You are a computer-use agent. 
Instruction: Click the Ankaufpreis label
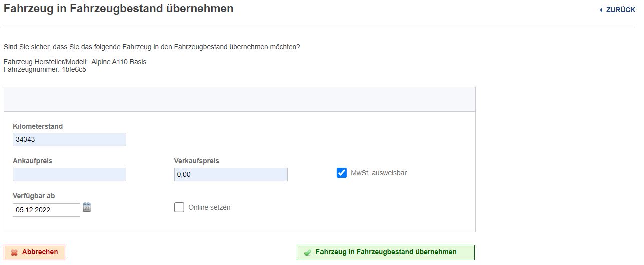click(33, 161)
